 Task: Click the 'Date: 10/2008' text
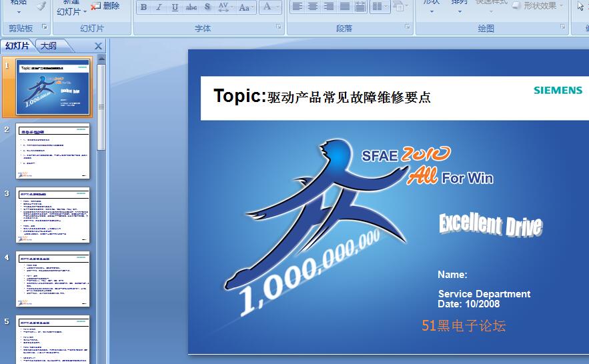(x=468, y=304)
